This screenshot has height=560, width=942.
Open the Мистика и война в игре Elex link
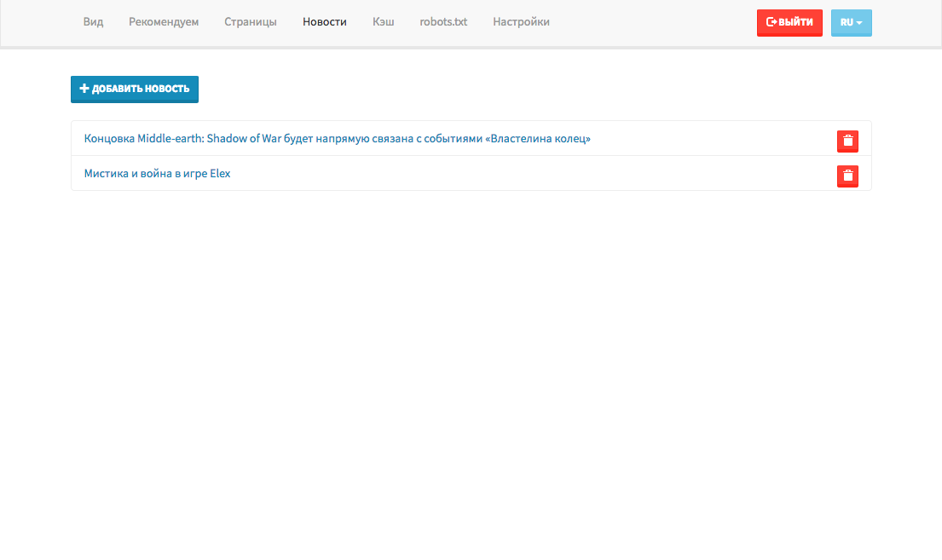point(158,174)
